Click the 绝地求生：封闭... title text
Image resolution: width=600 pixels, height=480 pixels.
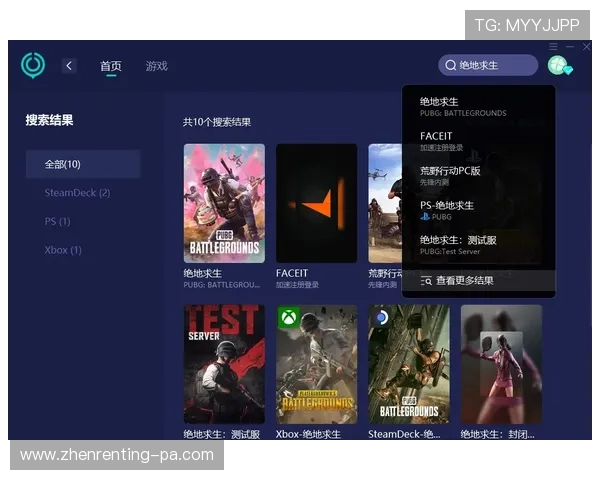[497, 434]
